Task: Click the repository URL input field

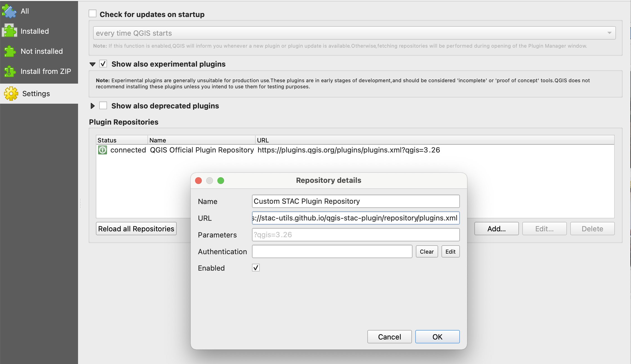Action: click(x=356, y=218)
